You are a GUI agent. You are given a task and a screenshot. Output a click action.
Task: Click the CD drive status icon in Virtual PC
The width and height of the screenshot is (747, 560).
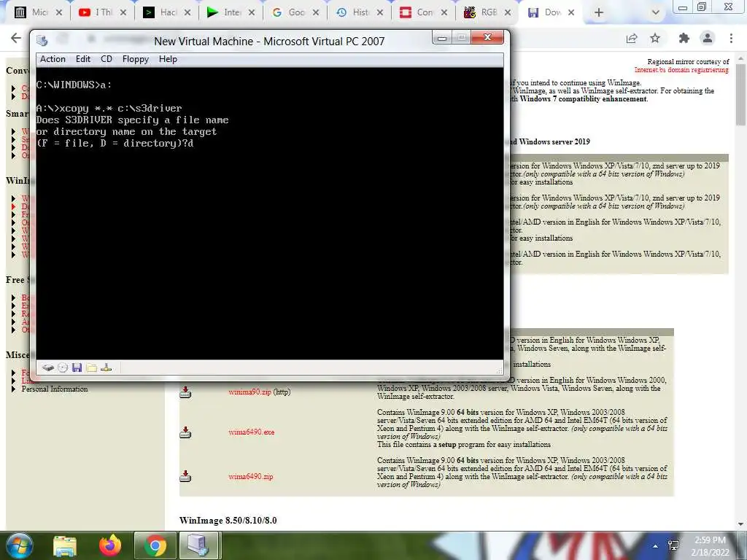pos(63,367)
